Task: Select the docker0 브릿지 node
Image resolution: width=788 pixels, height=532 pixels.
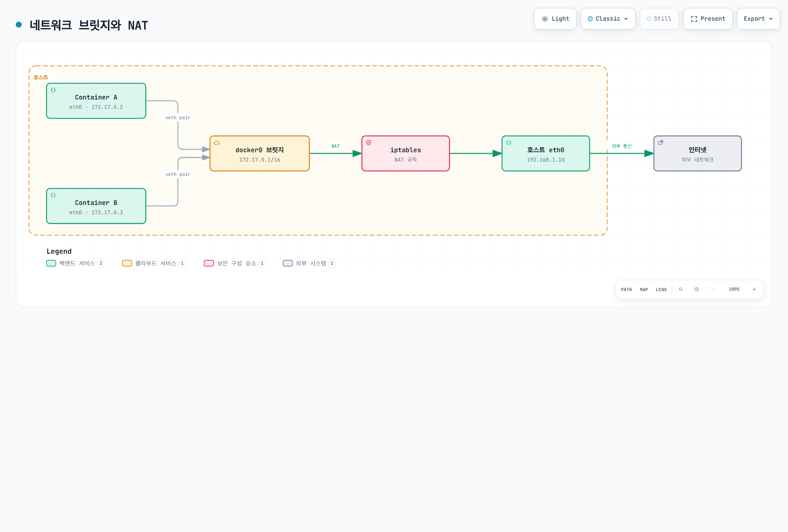Action: point(260,154)
